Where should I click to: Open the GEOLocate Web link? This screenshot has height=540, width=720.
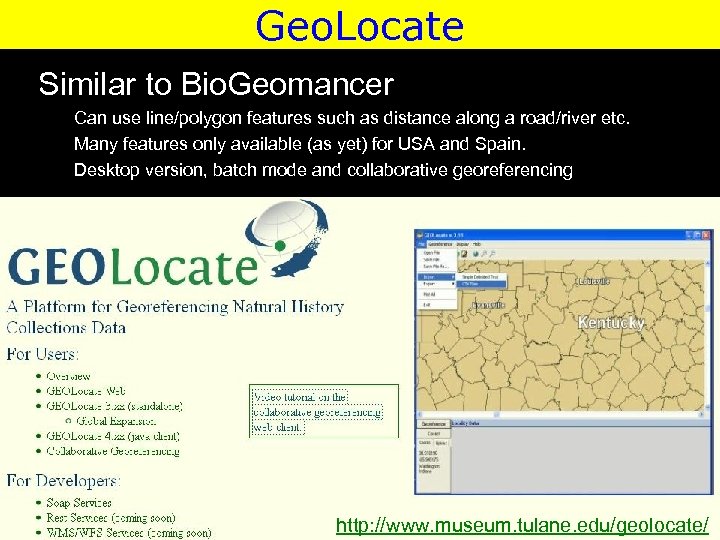85,391
